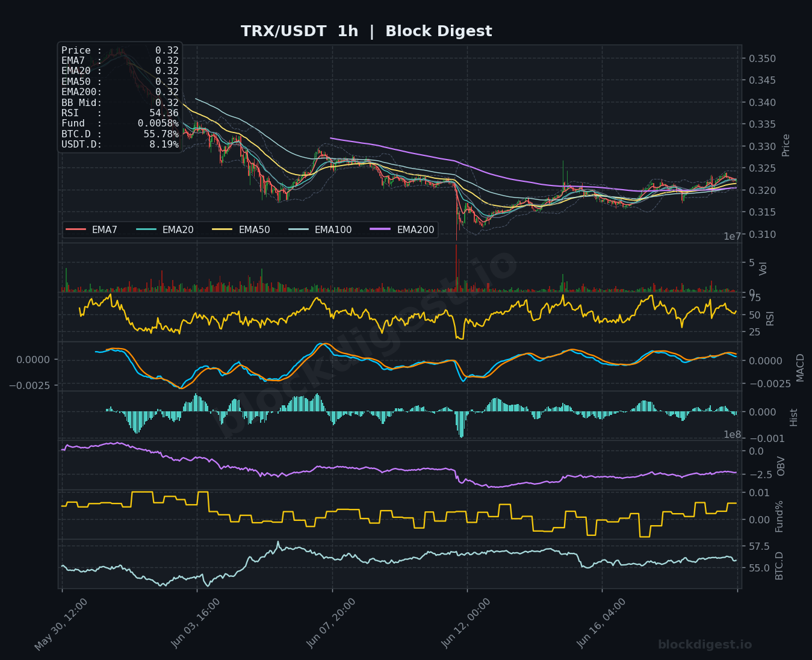
Task: Click the Jun 12, 00:00 date label
Action: pyautogui.click(x=466, y=623)
